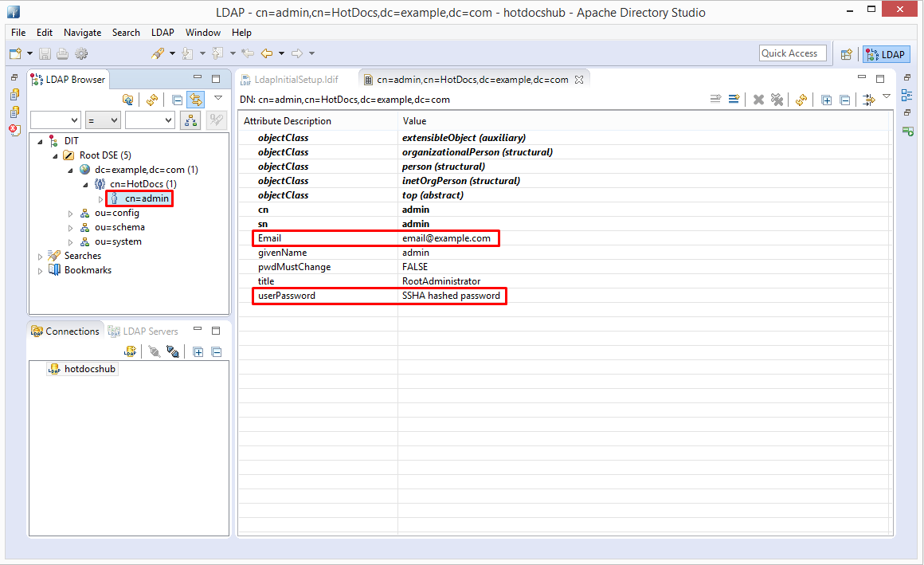924x565 pixels.
Task: Open the Navigate menu
Action: [x=82, y=33]
